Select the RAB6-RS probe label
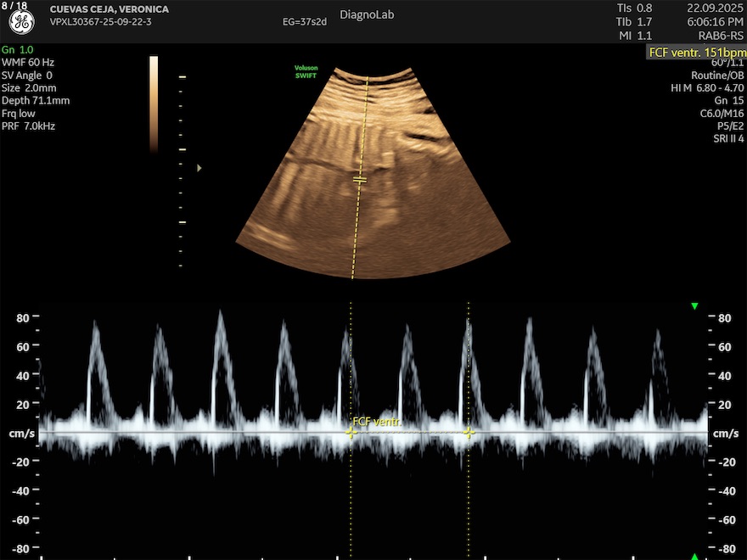This screenshot has height=560, width=747. tap(722, 36)
